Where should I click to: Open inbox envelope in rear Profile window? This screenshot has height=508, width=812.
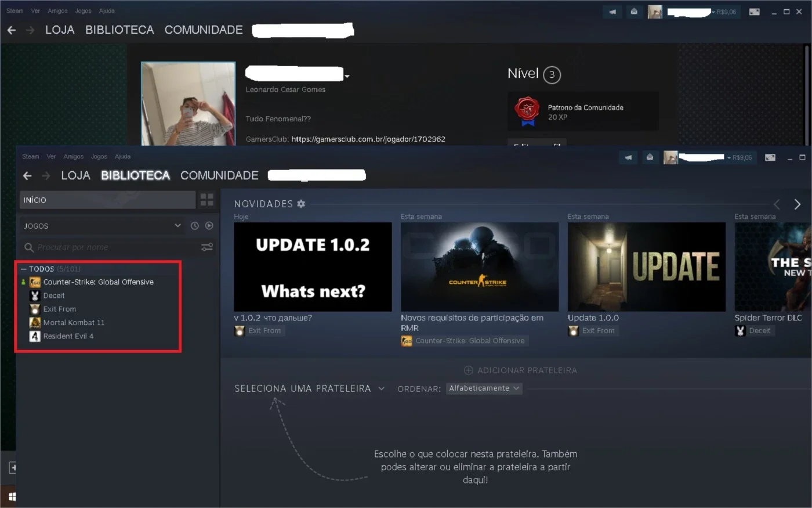click(x=634, y=12)
